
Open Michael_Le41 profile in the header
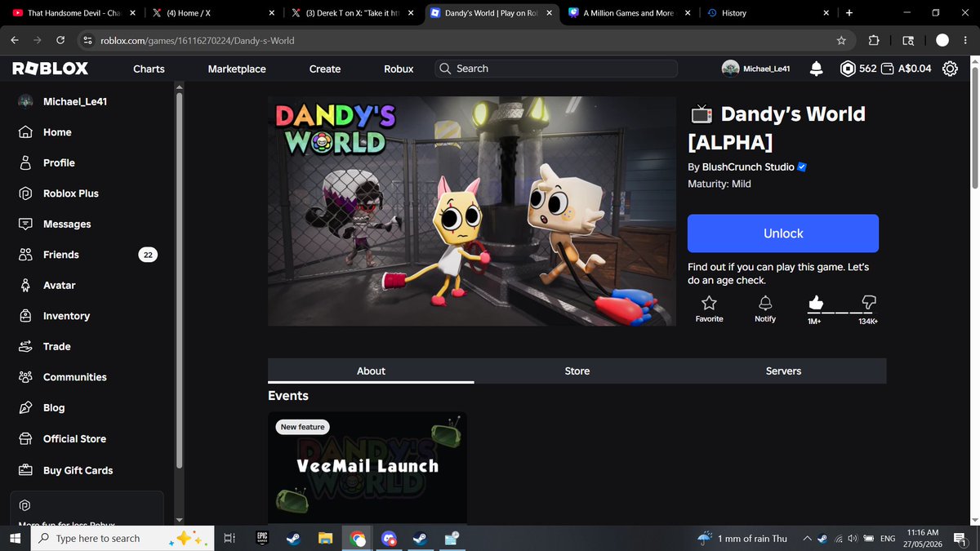pos(756,69)
